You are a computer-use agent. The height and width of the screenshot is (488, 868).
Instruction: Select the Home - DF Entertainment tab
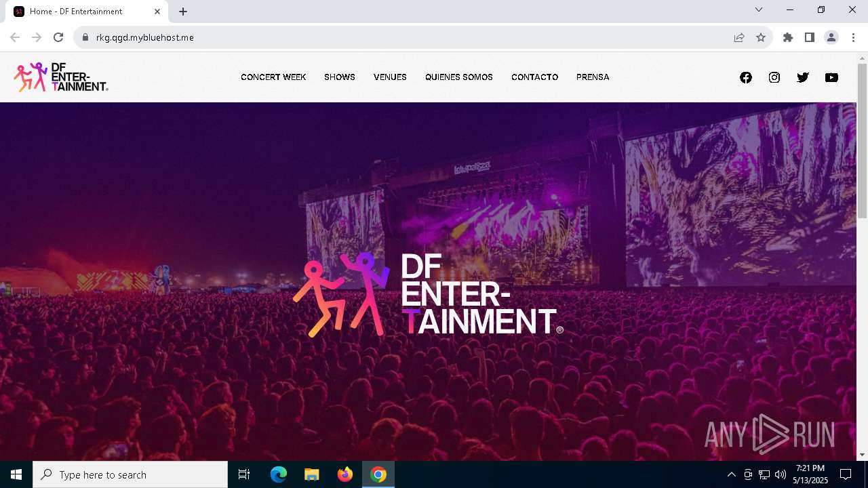pyautogui.click(x=88, y=12)
